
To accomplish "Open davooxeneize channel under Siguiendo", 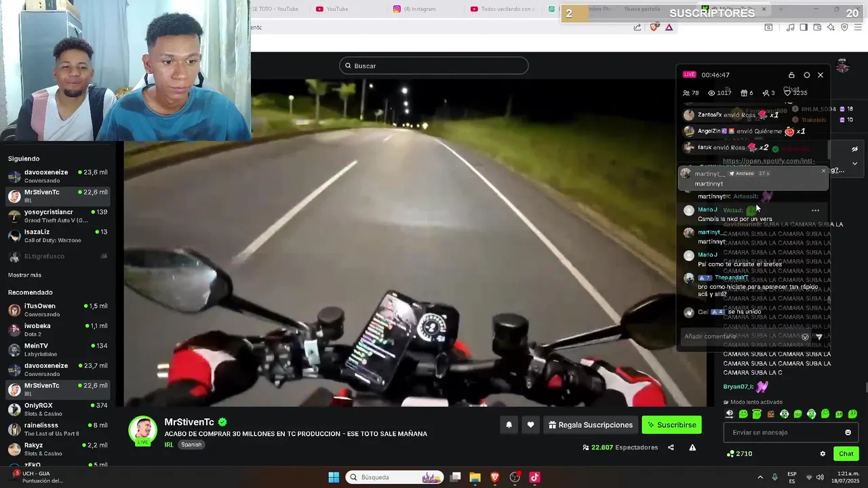I will tap(58, 176).
